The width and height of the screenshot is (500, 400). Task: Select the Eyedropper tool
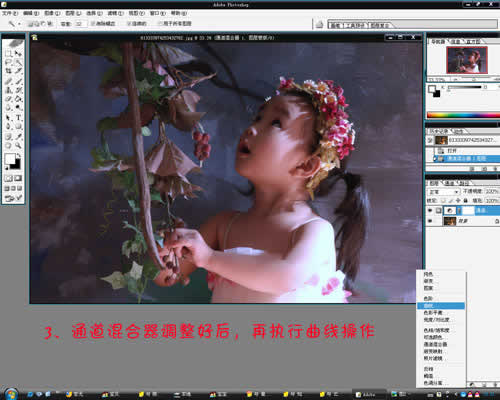point(18,136)
